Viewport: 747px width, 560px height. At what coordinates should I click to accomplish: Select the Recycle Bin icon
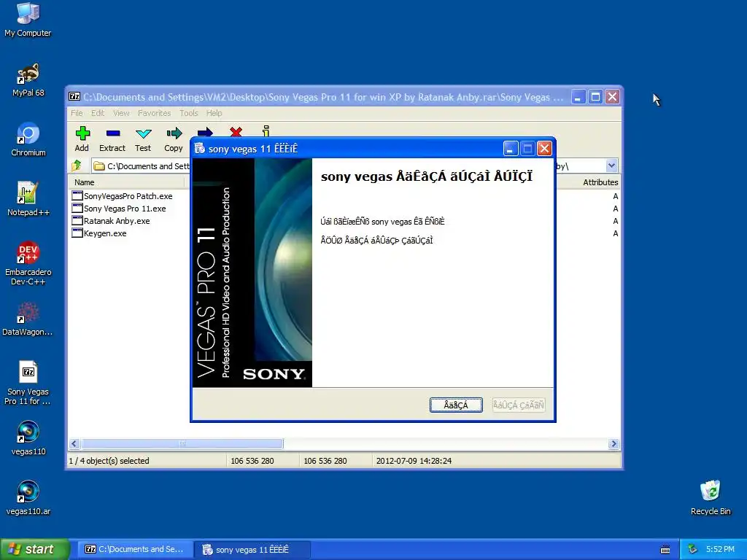pos(711,498)
